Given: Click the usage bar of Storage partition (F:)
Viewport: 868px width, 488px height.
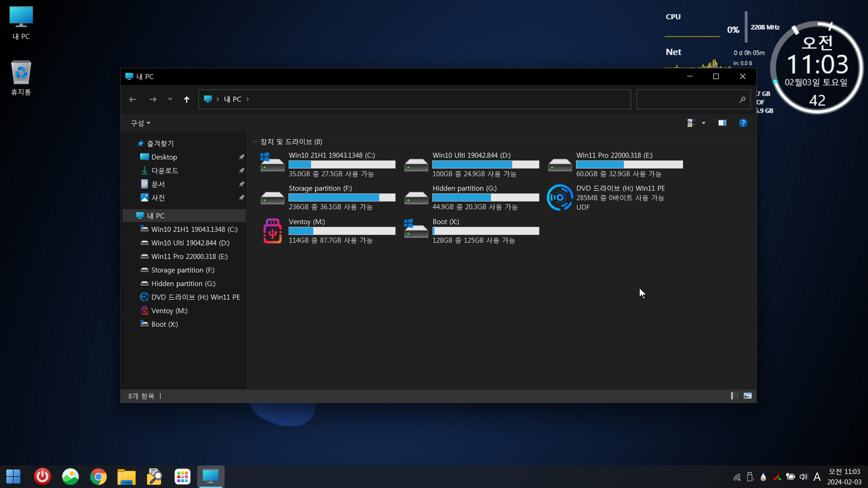Looking at the screenshot, I should (x=342, y=197).
